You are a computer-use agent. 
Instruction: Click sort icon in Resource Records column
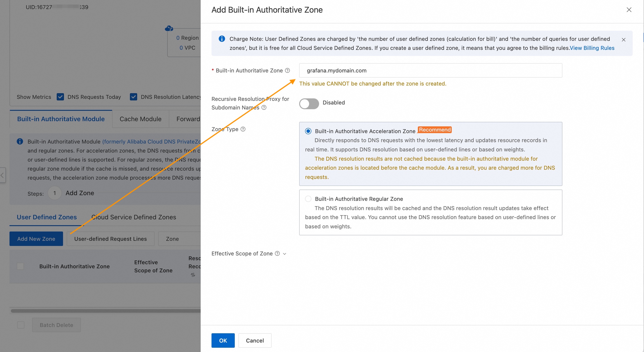coord(193,275)
